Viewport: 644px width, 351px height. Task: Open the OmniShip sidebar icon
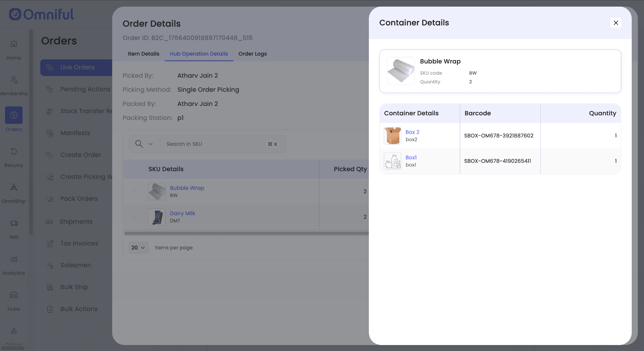[x=14, y=188]
